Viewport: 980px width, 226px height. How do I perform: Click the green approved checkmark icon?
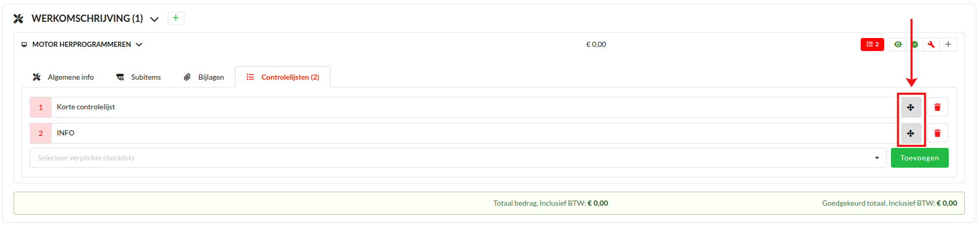(x=915, y=45)
